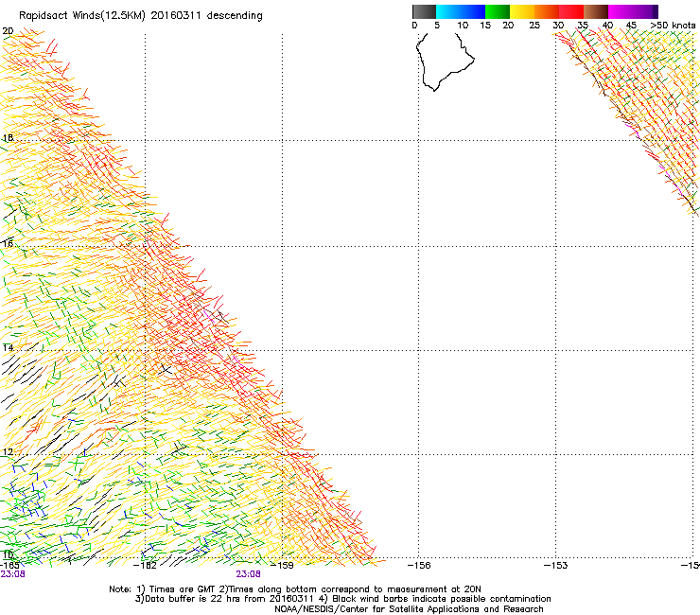Select the cyan-blue 5-15 knots color segment
The image size is (700, 615).
pyautogui.click(x=461, y=11)
